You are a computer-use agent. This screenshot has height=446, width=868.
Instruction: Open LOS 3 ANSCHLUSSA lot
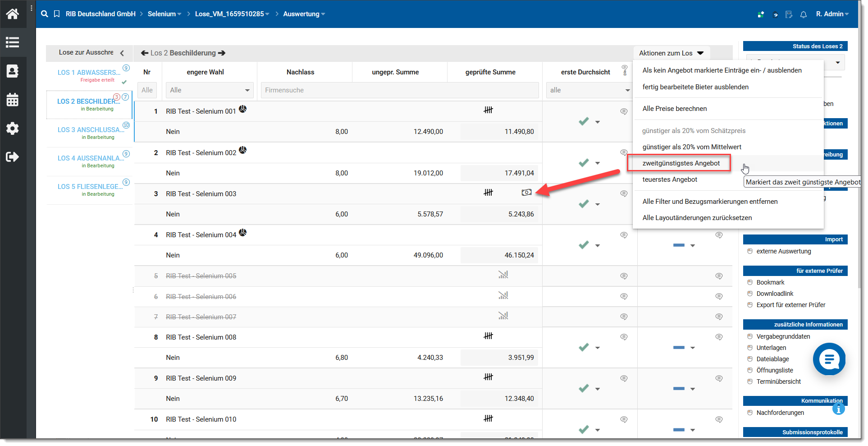91,130
